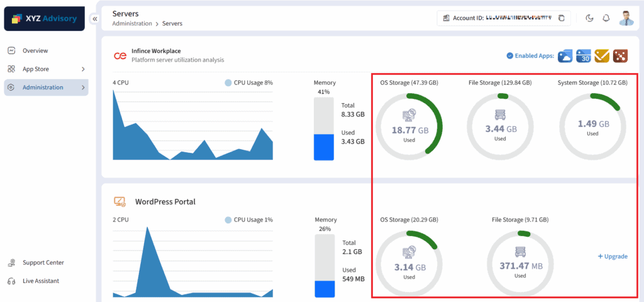Open the user profile avatar menu

[626, 18]
